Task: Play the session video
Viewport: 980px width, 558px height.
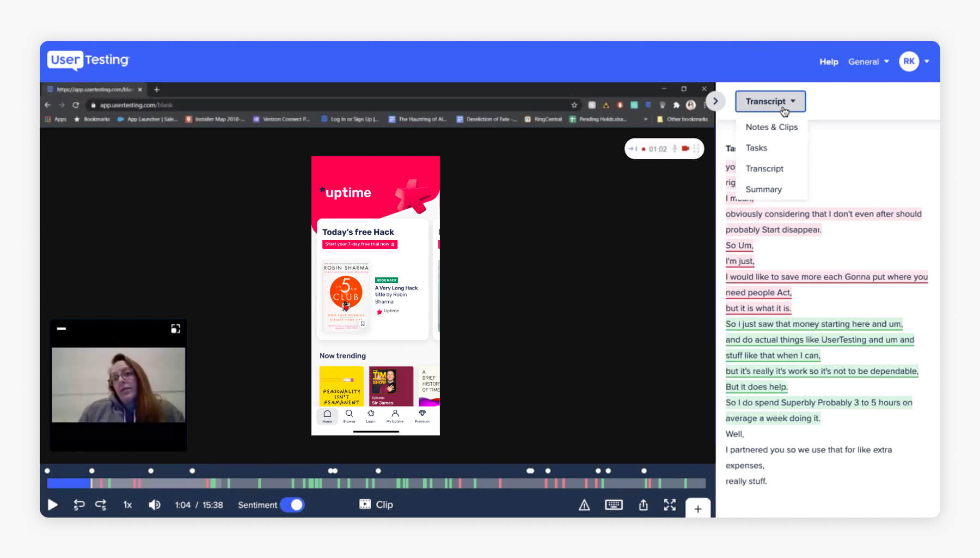Action: (53, 505)
